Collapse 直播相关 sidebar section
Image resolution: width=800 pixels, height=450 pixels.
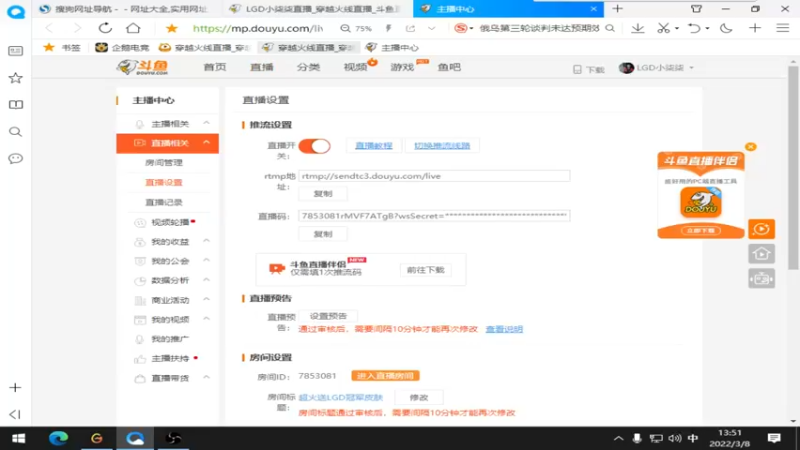tap(207, 143)
